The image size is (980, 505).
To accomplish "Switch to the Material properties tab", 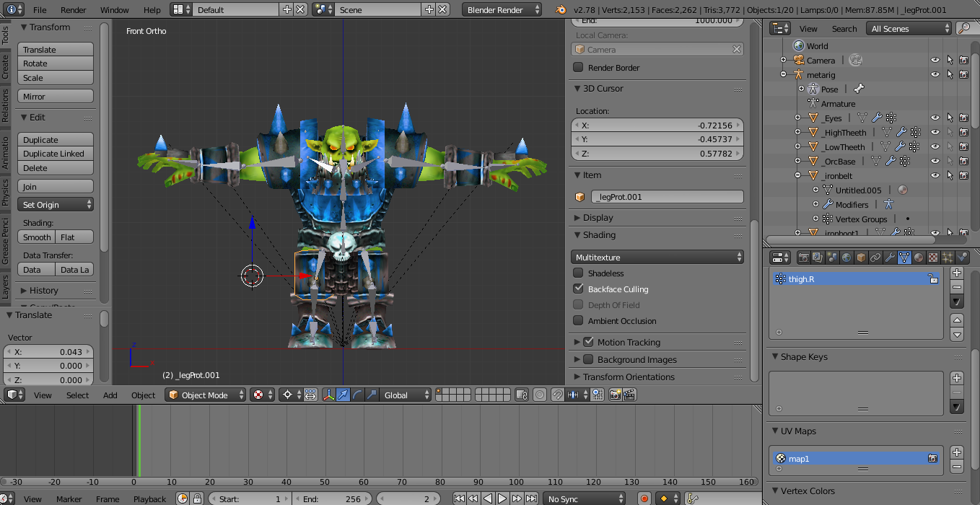I will pyautogui.click(x=919, y=257).
